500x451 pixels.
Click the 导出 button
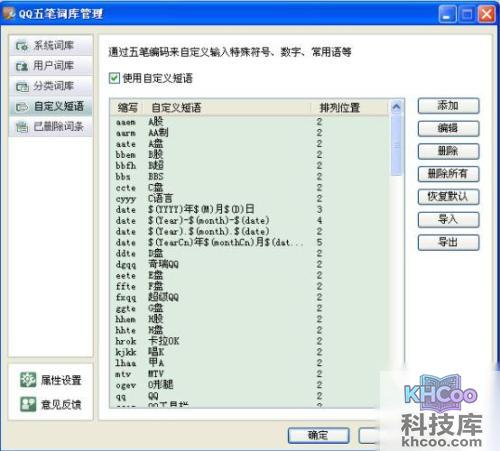point(448,242)
